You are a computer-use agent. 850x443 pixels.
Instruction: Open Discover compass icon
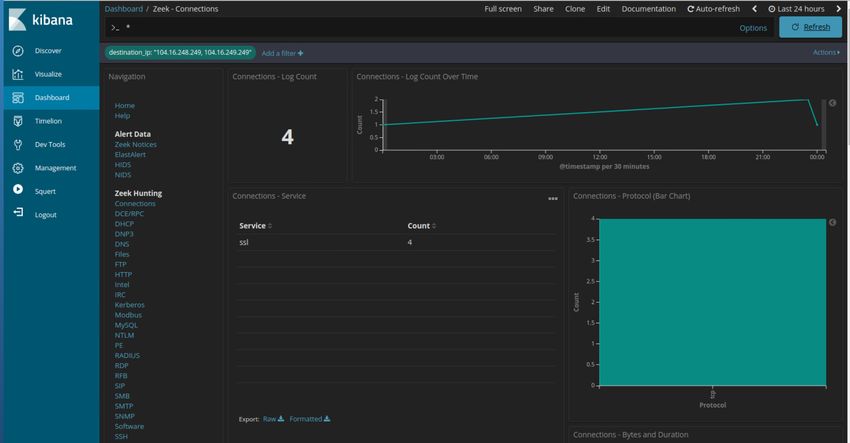tap(18, 51)
